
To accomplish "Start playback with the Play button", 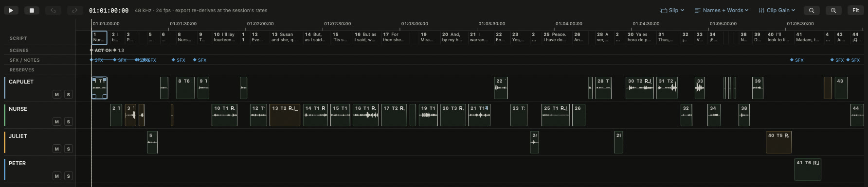I will click(11, 10).
